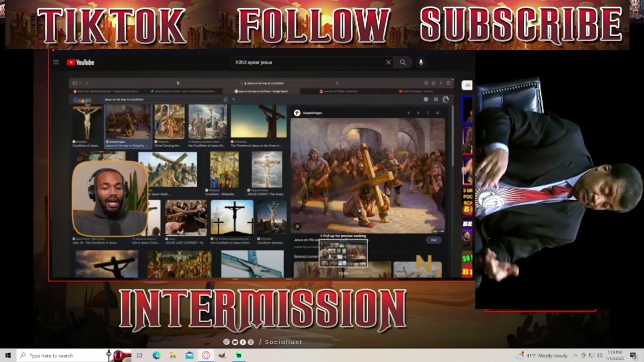The width and height of the screenshot is (644, 362).
Task: Open File Explorer from taskbar
Action: tap(173, 355)
